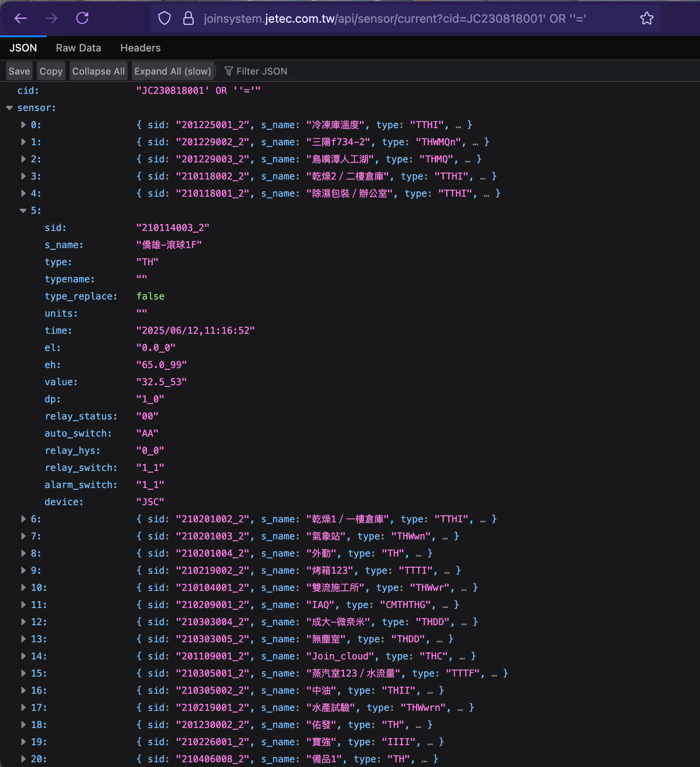The width and height of the screenshot is (700, 767).
Task: Select the time value "2025/06/12,11:16:52"
Action: (x=195, y=330)
